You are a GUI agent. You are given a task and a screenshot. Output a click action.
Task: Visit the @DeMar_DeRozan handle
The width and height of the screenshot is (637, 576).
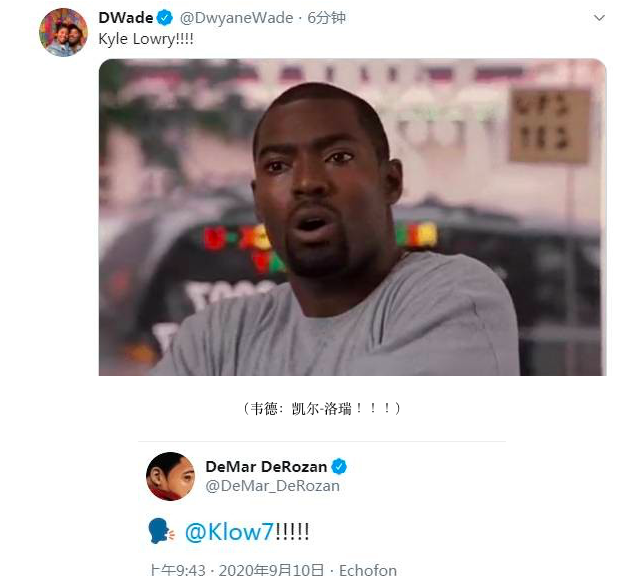click(x=273, y=486)
